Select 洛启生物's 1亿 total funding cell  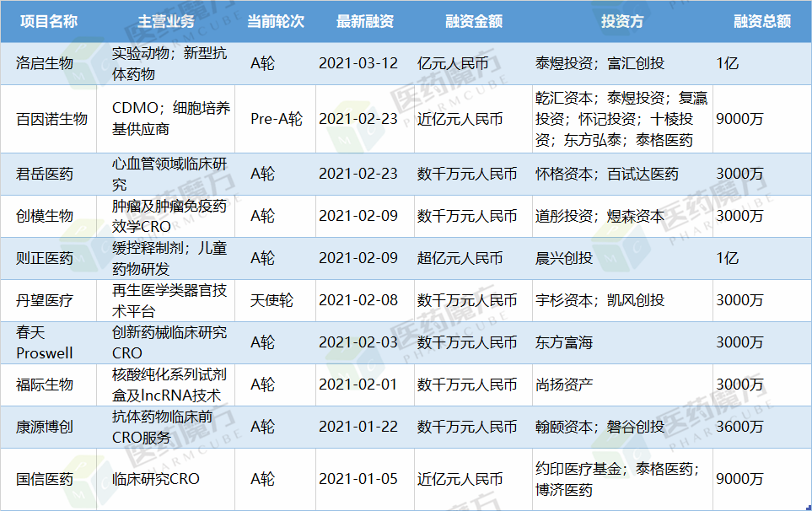(762, 64)
